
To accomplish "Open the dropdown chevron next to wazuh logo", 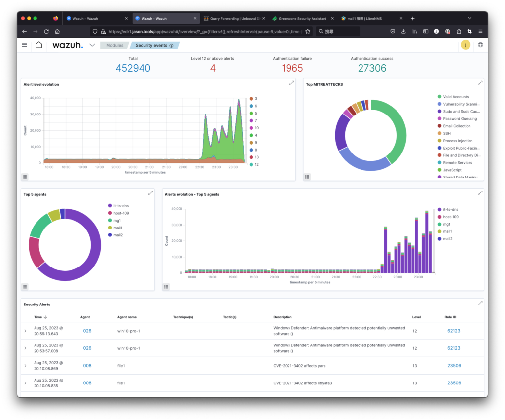I will (92, 45).
